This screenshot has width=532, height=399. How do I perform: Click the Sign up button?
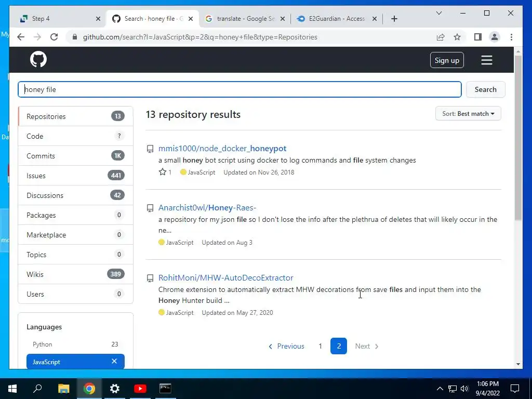[x=446, y=60]
